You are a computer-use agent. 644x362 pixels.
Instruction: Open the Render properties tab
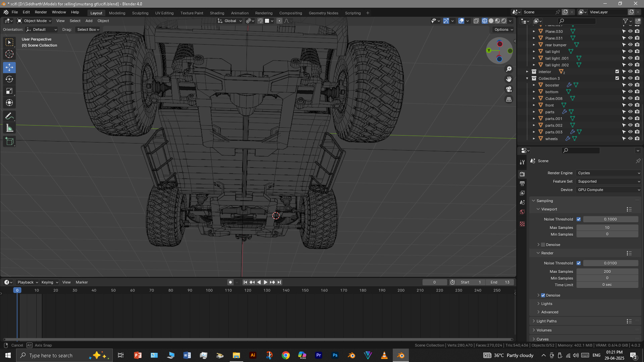pos(522,174)
